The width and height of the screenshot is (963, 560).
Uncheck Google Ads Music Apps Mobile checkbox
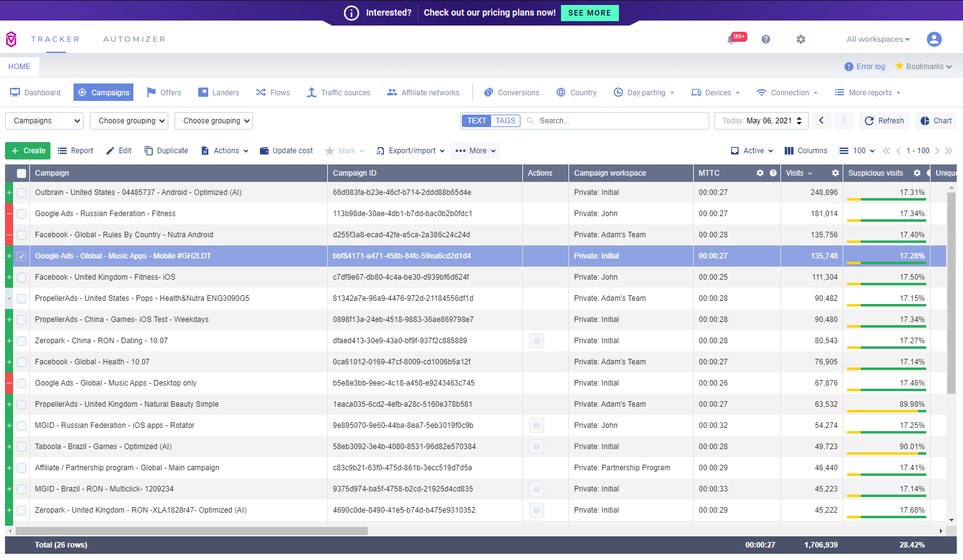[x=22, y=256]
